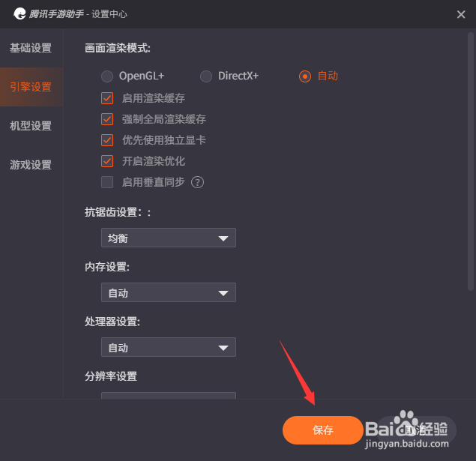
Task: Select the DirectX+ render mode
Action: 206,76
